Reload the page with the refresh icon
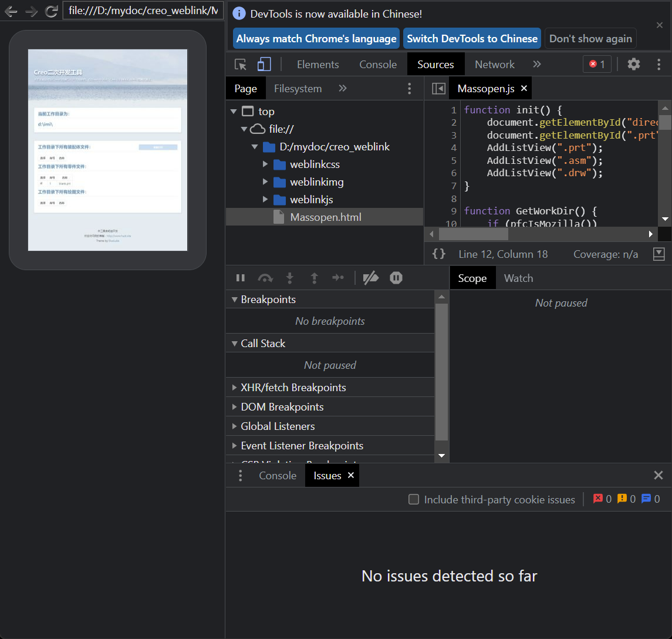 52,11
